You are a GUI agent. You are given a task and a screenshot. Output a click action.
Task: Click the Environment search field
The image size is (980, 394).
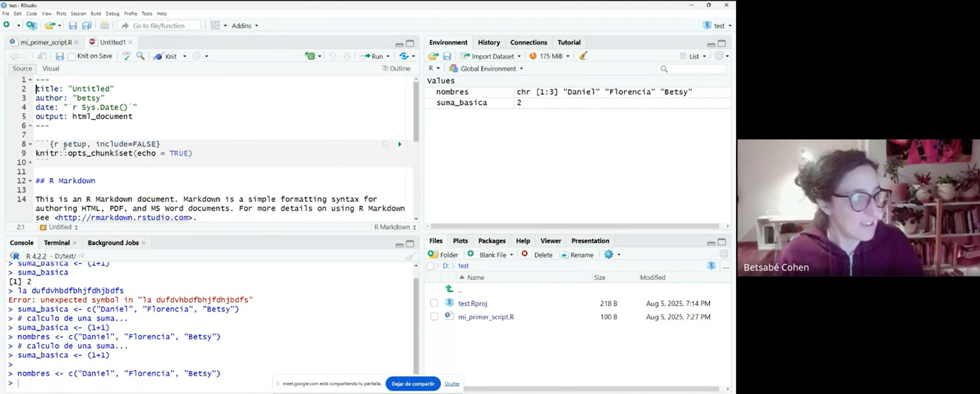[x=693, y=69]
